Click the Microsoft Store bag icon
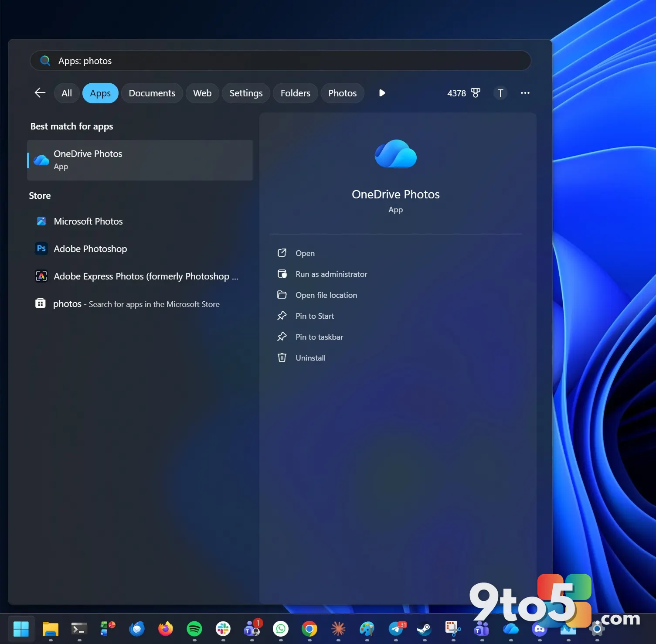The width and height of the screenshot is (656, 644). point(41,303)
